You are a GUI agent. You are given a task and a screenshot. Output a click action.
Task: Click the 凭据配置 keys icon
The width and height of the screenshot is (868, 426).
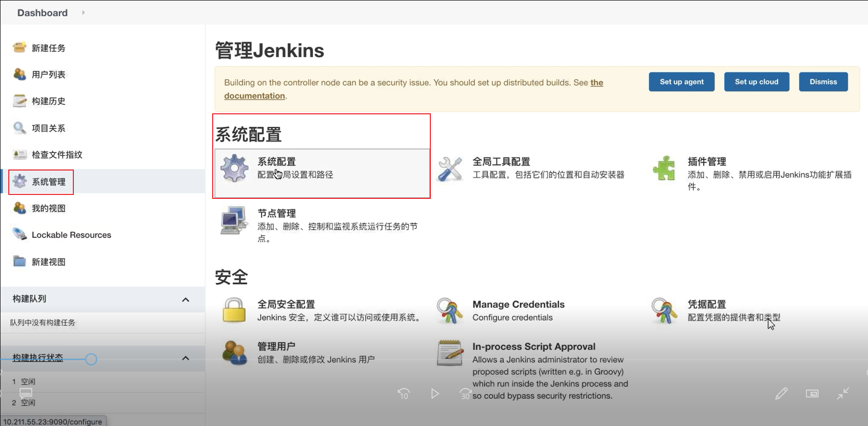coord(664,311)
